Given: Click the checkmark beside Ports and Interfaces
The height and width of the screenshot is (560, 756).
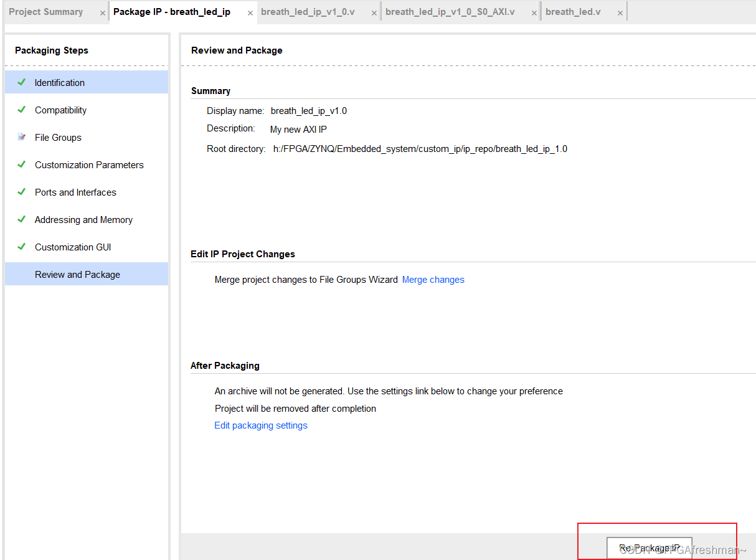Looking at the screenshot, I should coord(21,192).
